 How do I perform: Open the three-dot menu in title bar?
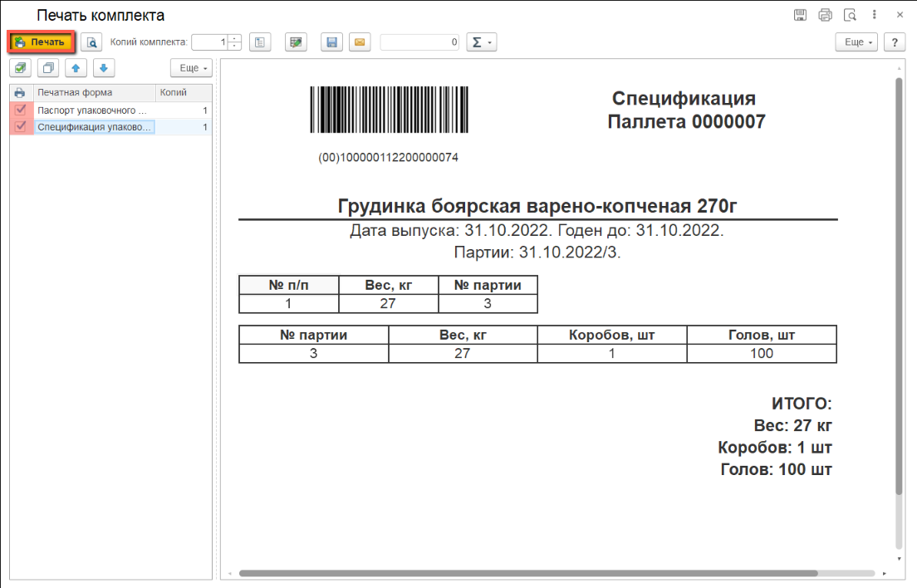[875, 15]
